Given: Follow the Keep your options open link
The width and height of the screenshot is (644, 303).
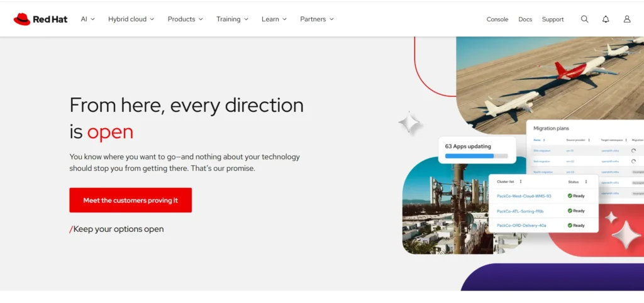Looking at the screenshot, I should pyautogui.click(x=116, y=229).
